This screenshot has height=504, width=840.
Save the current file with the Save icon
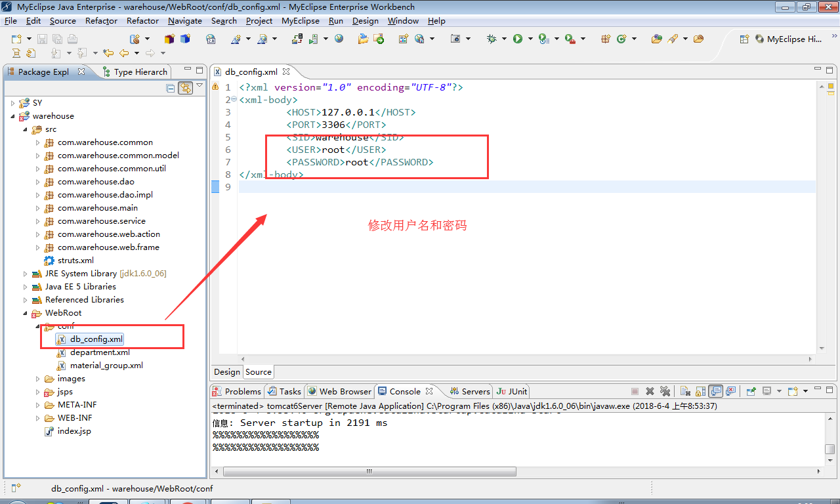pyautogui.click(x=42, y=39)
